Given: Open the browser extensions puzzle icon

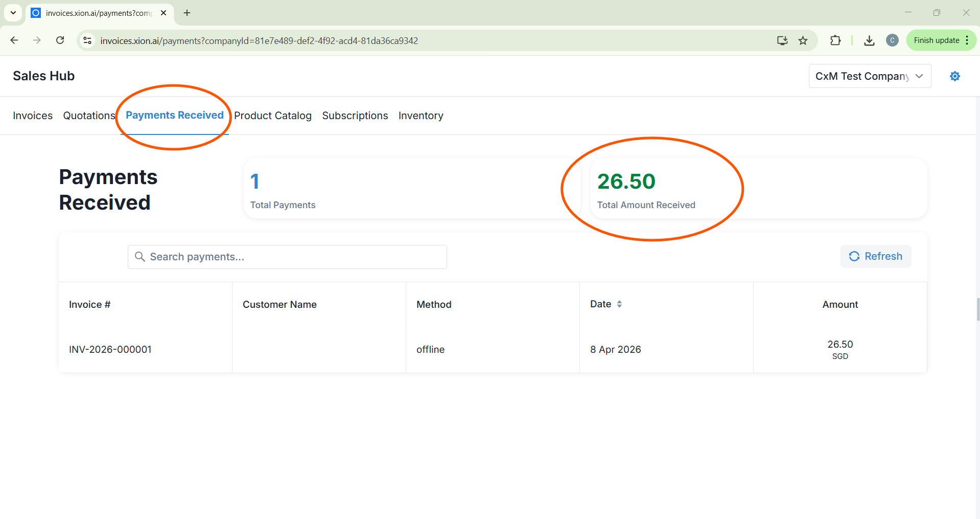Looking at the screenshot, I should [835, 40].
